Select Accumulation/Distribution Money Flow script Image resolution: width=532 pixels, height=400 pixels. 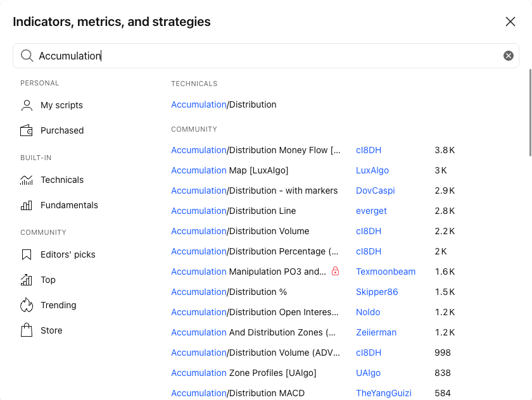point(255,150)
